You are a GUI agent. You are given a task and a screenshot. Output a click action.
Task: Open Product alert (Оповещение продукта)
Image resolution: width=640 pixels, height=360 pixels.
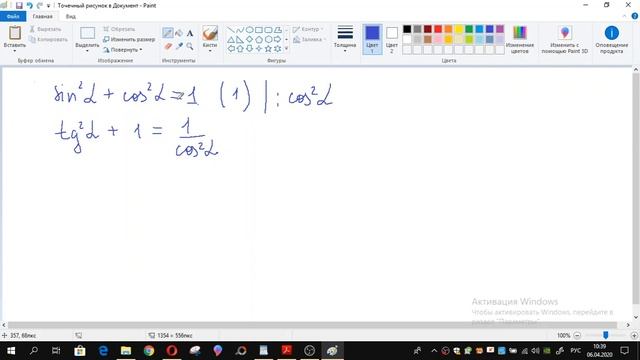[x=611, y=40]
